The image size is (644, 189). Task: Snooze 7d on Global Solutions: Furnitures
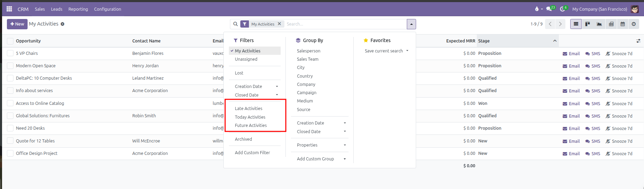point(619,116)
